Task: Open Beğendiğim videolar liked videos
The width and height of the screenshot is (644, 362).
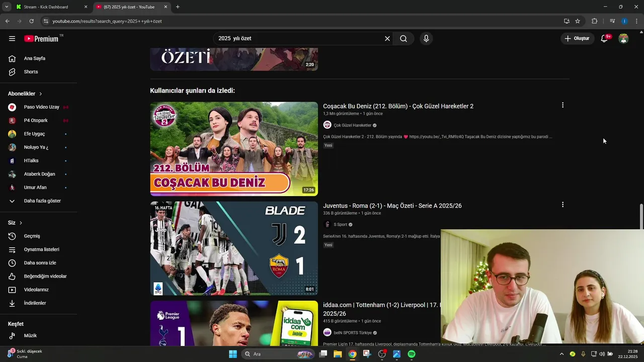Action: (x=45, y=277)
